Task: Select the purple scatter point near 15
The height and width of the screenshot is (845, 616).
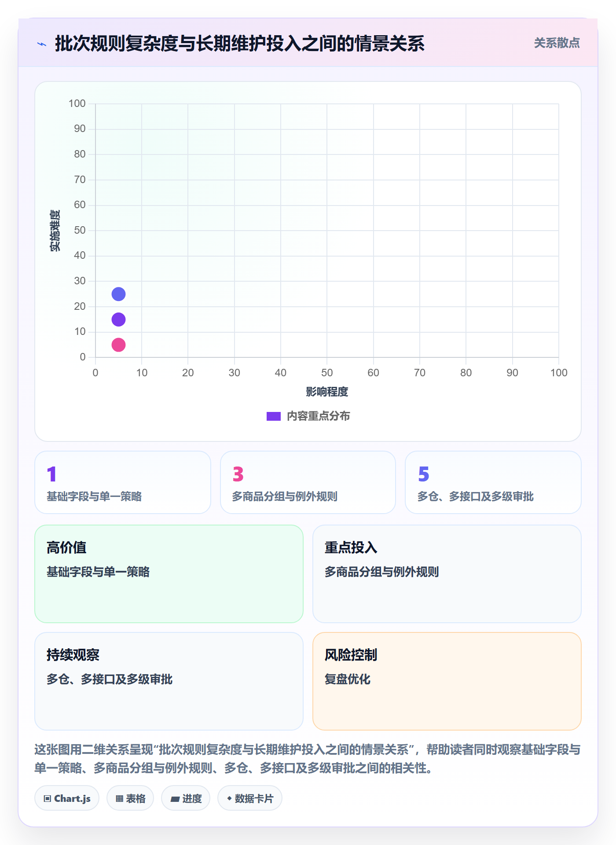Action: point(118,320)
